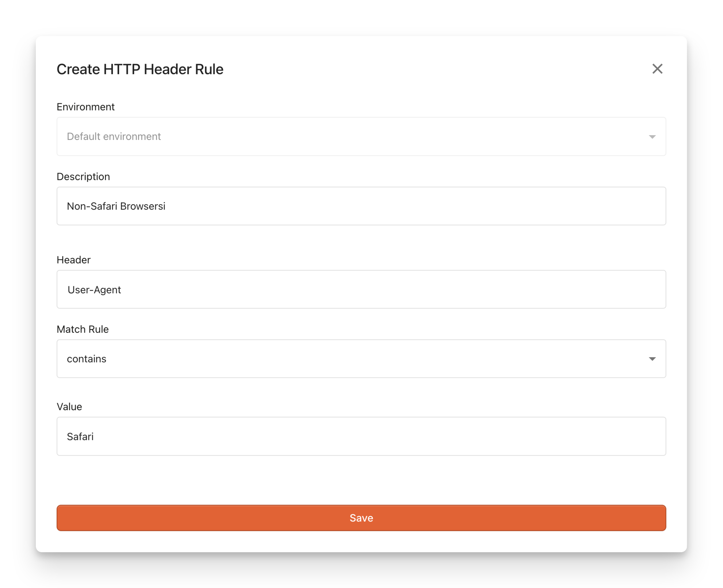Image resolution: width=723 pixels, height=588 pixels.
Task: Click the Environment label
Action: pyautogui.click(x=85, y=107)
